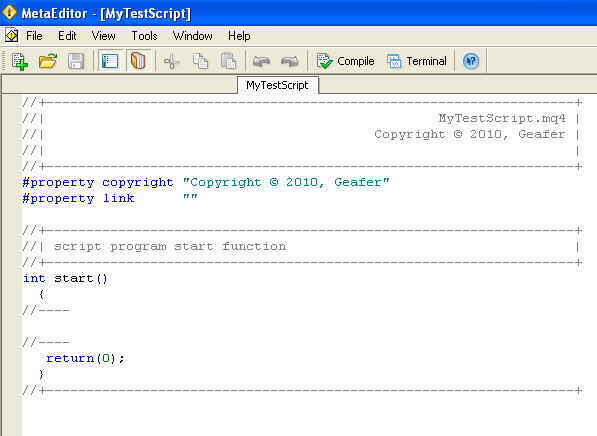This screenshot has height=436, width=597.
Task: Click the empty line inside start function
Action: 302,326
